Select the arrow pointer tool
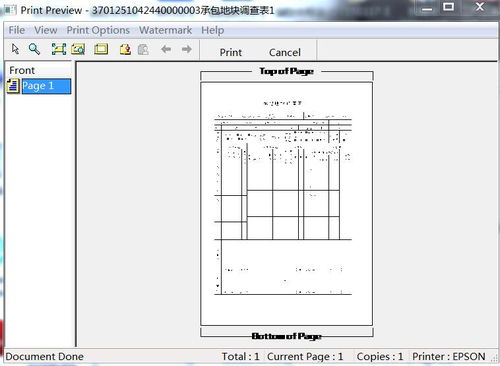 pyautogui.click(x=15, y=49)
